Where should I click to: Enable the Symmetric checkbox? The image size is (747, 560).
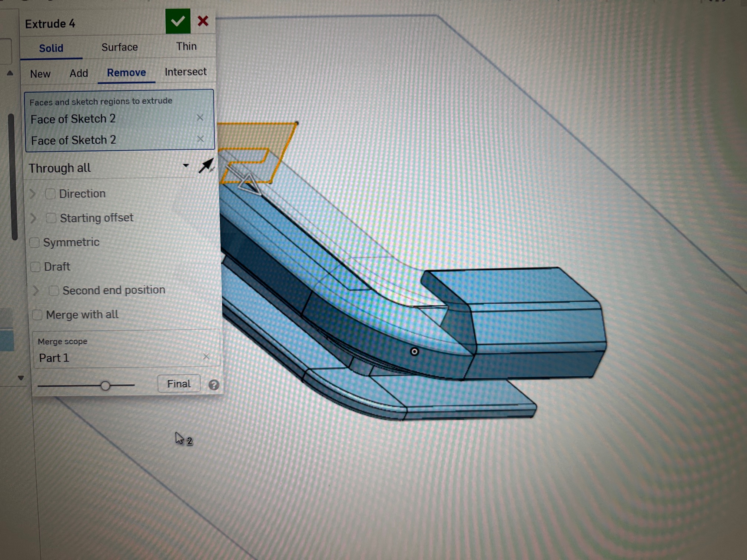(34, 243)
